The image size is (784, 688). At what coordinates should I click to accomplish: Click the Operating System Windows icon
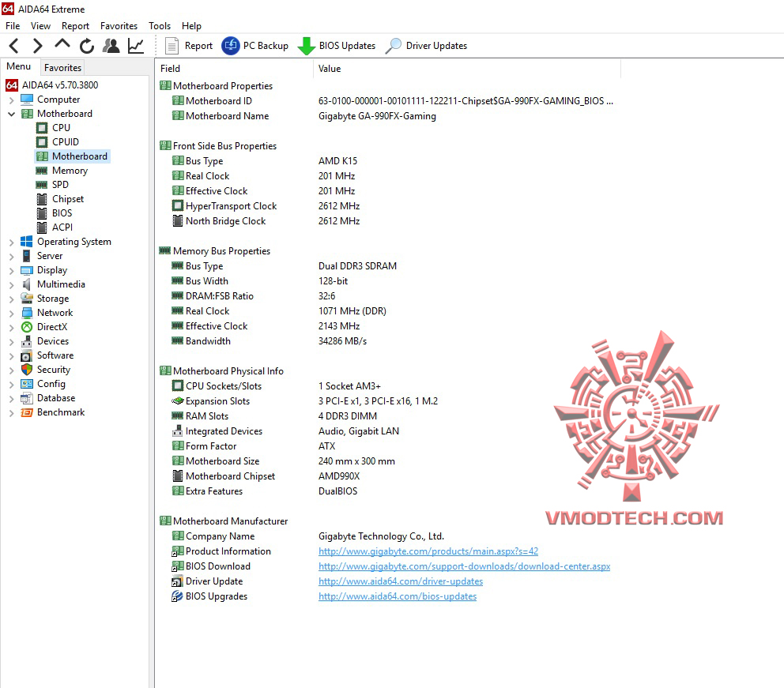(x=27, y=242)
